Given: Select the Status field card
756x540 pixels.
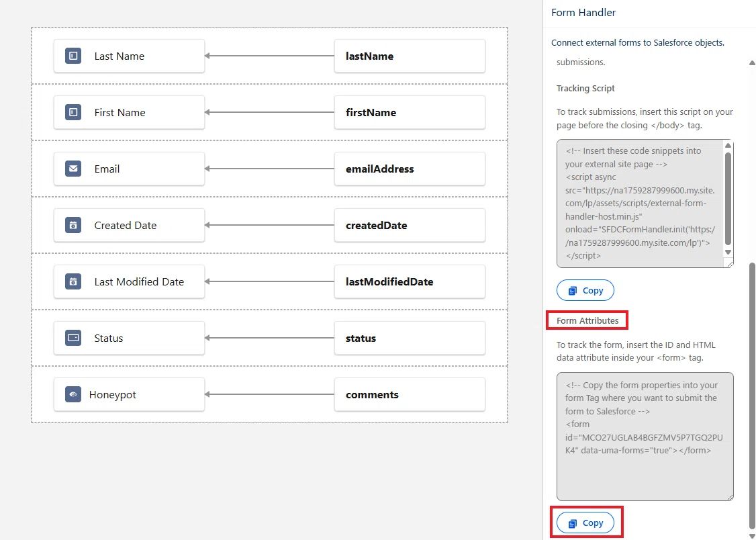Looking at the screenshot, I should 129,338.
